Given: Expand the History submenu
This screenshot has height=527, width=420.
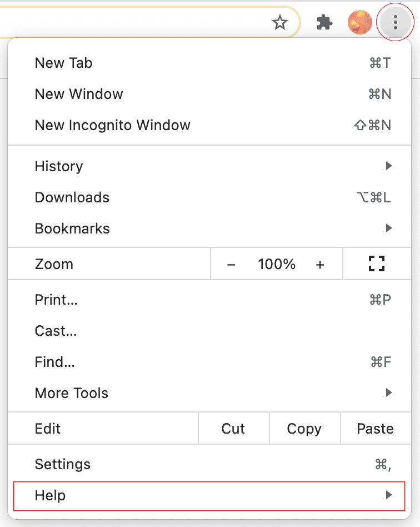Looking at the screenshot, I should coord(209,166).
